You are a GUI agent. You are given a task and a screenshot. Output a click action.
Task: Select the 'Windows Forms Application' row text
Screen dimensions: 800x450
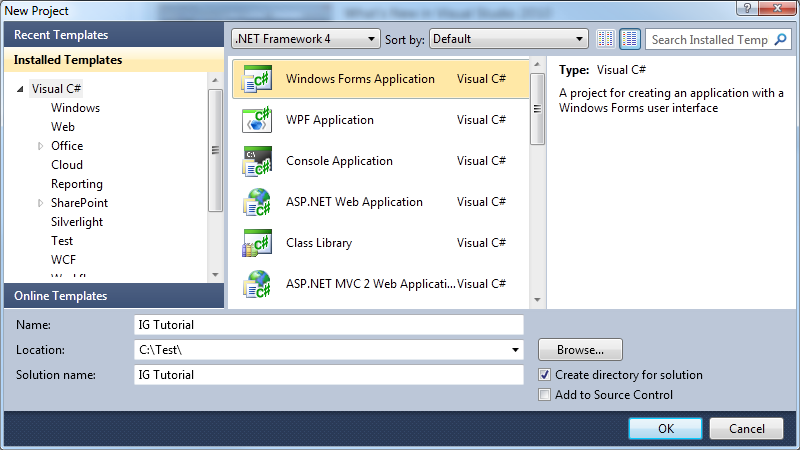click(360, 79)
